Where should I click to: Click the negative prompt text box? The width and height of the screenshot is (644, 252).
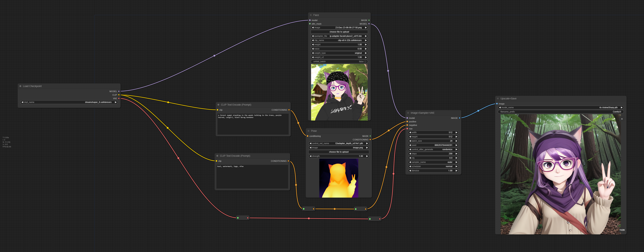click(252, 176)
